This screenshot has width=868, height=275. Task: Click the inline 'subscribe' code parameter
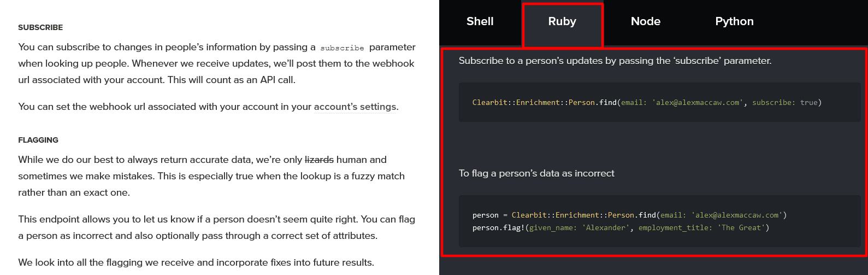click(342, 48)
